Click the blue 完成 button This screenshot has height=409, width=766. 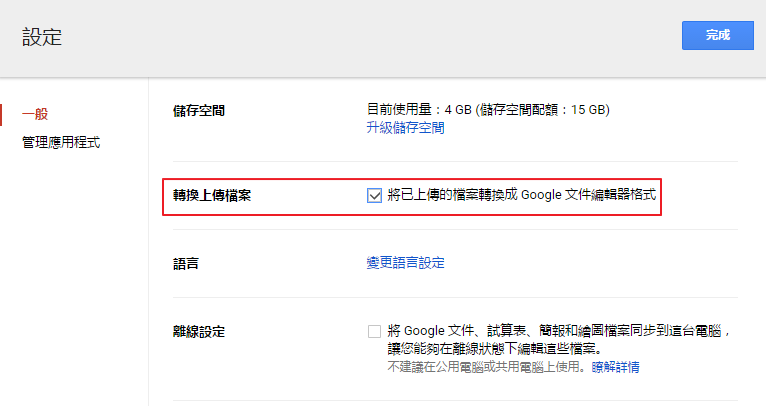coord(717,35)
